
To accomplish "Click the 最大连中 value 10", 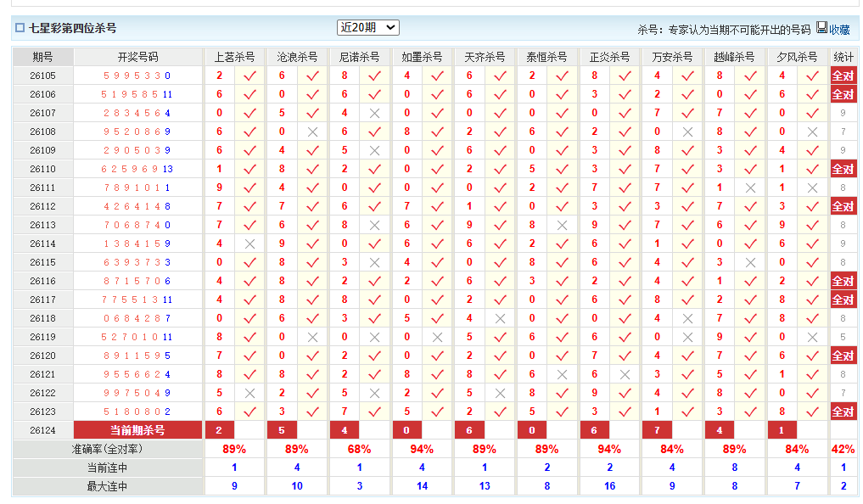I will click(297, 486).
